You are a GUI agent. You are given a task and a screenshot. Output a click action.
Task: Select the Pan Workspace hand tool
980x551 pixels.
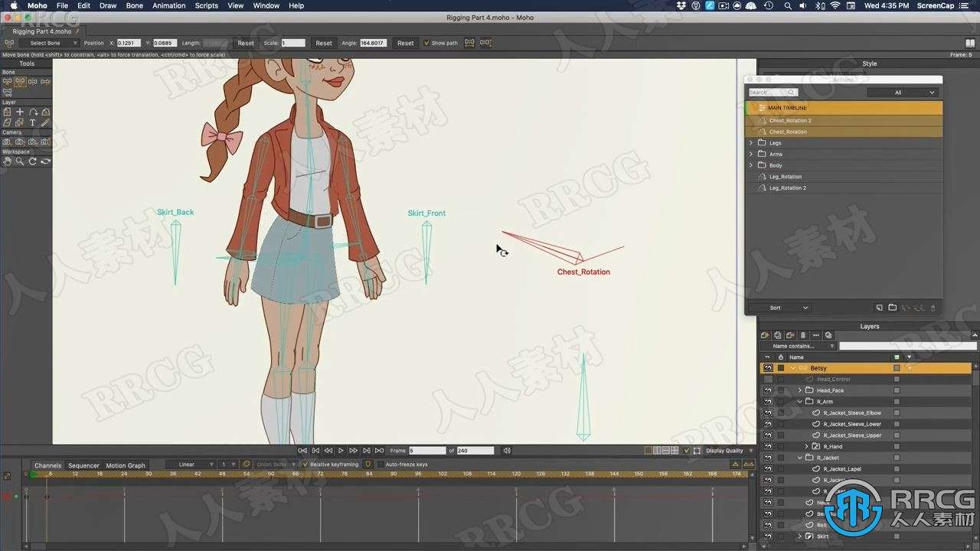(x=7, y=161)
